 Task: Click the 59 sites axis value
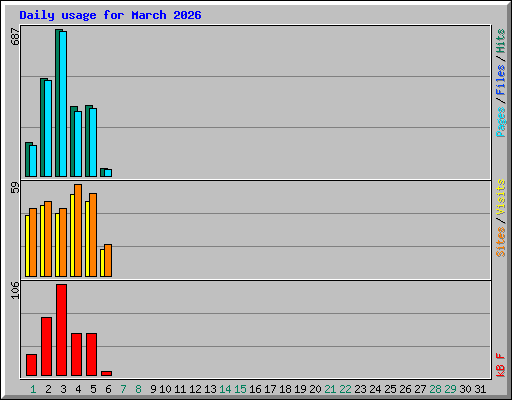15,187
